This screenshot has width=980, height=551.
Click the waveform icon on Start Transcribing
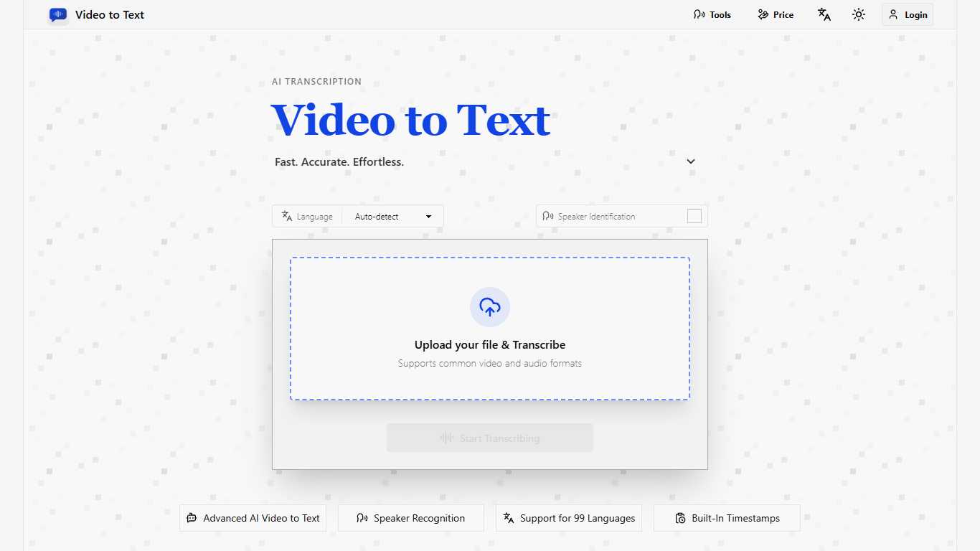pos(446,438)
